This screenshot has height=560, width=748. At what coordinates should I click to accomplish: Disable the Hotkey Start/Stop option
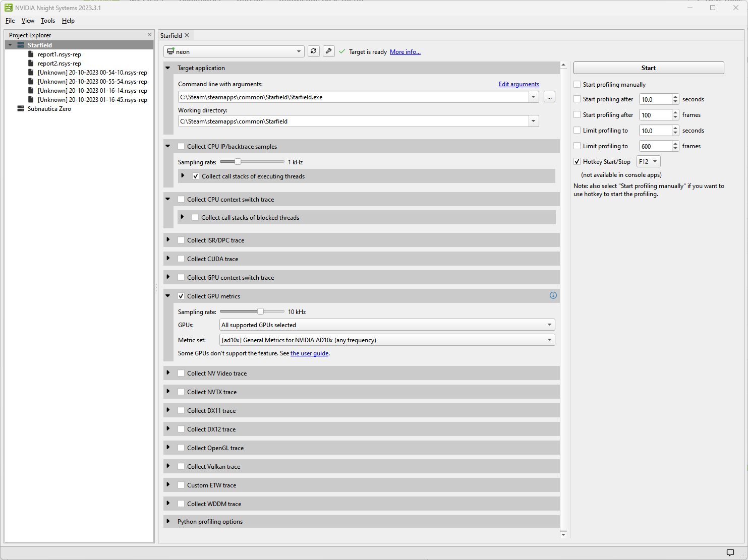point(577,161)
